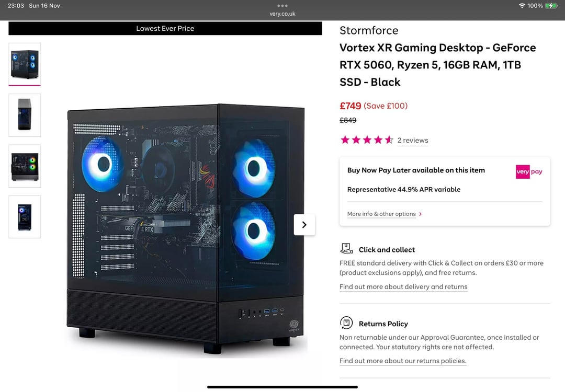Select the fourth front-view PC thumbnail
565x392 pixels.
[x=25, y=217]
